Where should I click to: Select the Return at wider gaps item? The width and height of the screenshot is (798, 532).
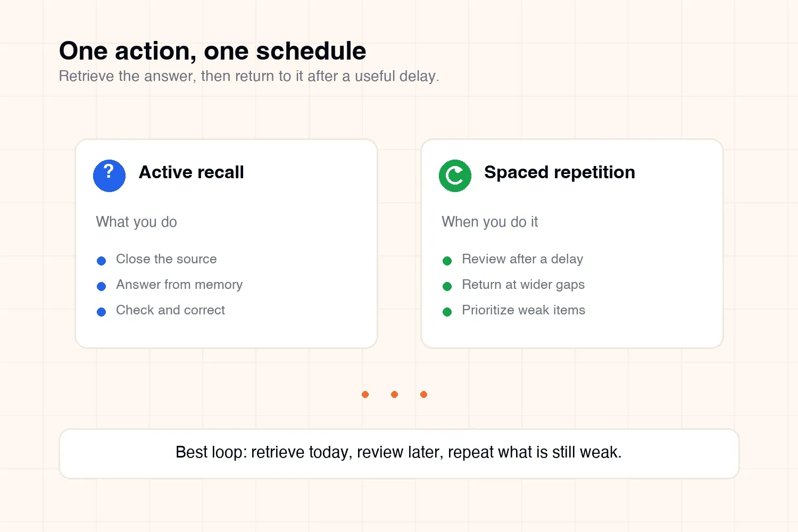[x=523, y=285]
